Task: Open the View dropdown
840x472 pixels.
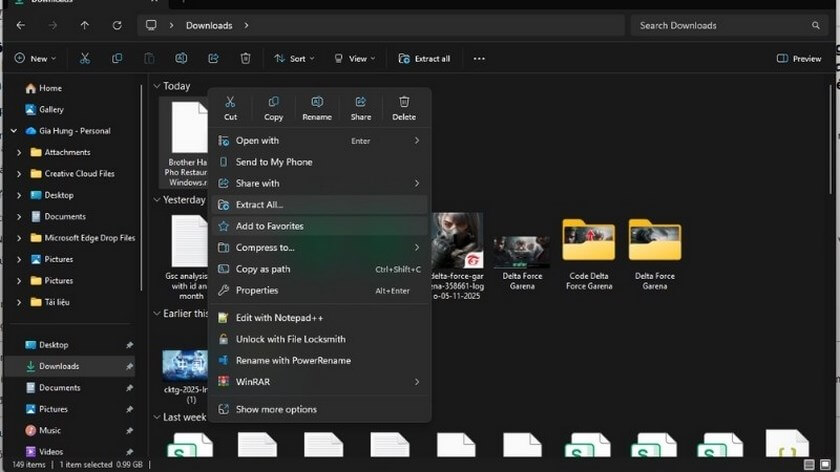Action: click(354, 59)
